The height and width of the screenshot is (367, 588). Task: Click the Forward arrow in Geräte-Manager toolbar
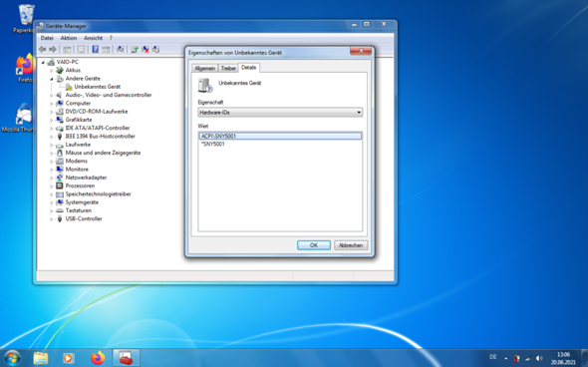point(53,49)
